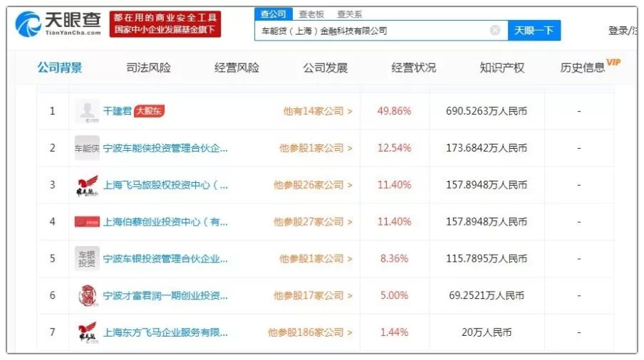Click 173.6842万人民币 amount cell
644x360 pixels.
[487, 148]
